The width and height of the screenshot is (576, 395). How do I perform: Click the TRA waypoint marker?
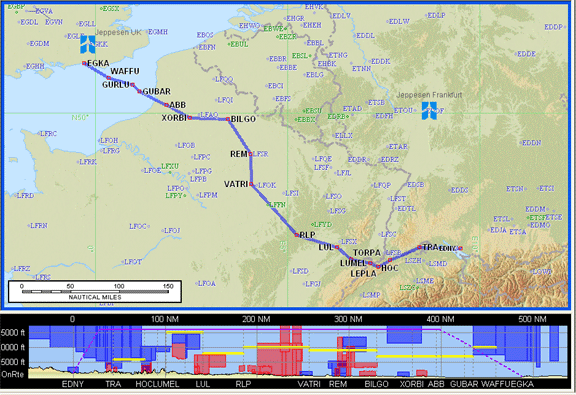(x=419, y=247)
